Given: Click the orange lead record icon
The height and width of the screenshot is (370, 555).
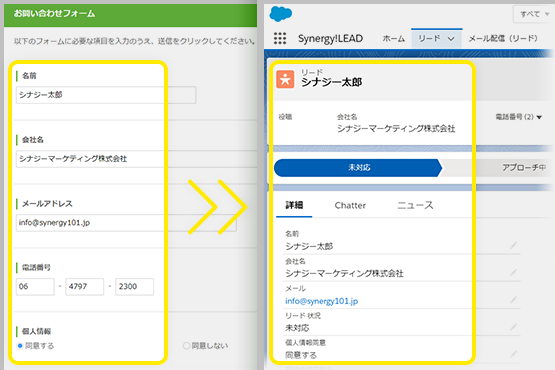Looking at the screenshot, I should coord(285,79).
